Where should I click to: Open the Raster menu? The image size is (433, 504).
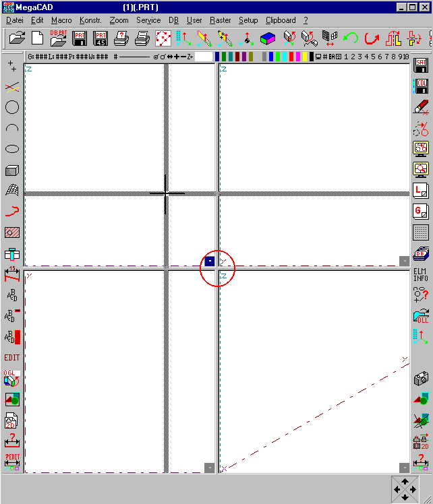pyautogui.click(x=220, y=20)
